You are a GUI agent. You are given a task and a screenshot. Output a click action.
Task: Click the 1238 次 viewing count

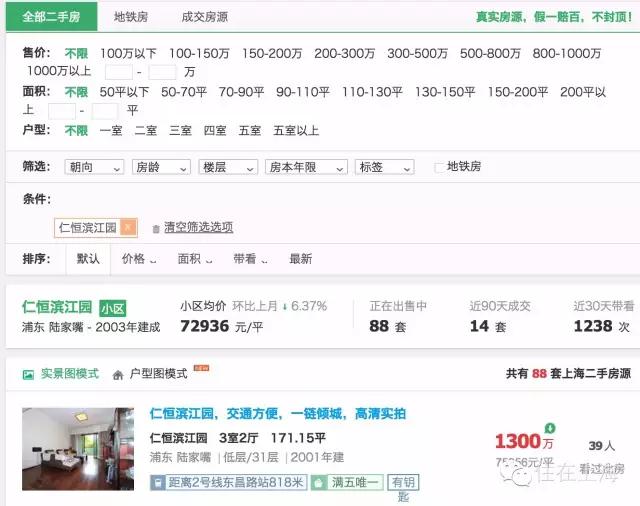[x=602, y=326]
